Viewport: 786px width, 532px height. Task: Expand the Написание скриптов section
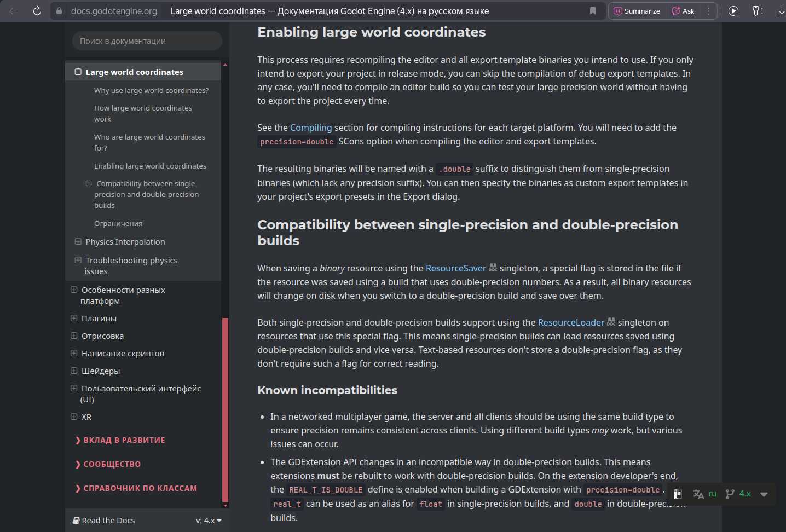[x=74, y=353]
